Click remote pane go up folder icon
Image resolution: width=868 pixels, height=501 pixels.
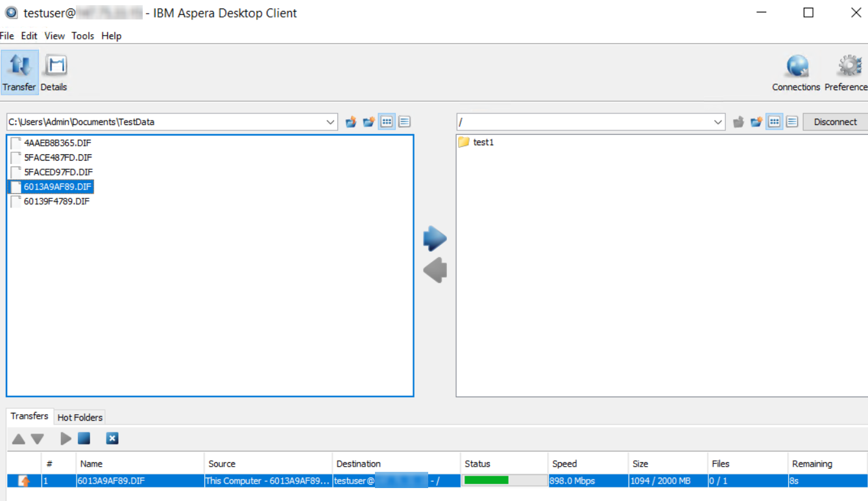coord(738,122)
